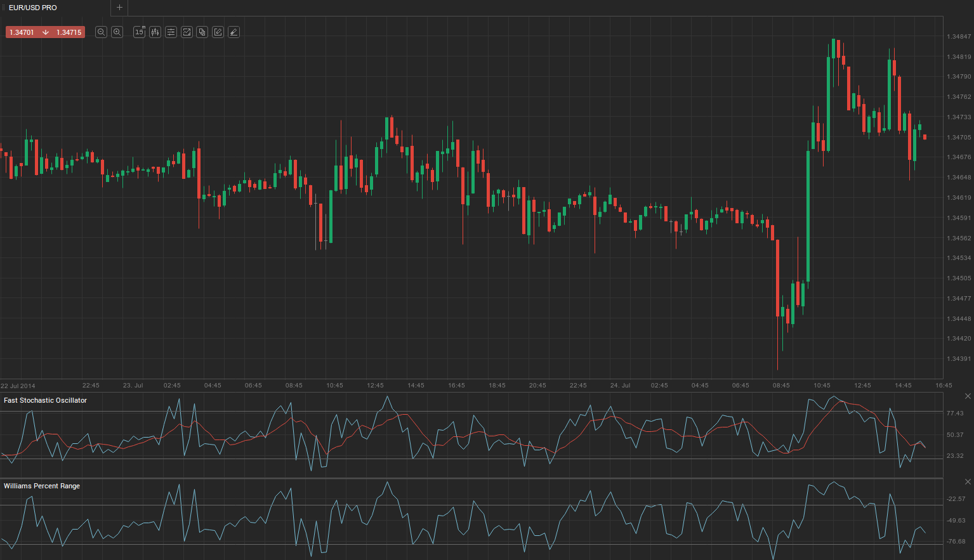Open the indicators settings sliders icon
This screenshot has width=974, height=560.
click(x=171, y=32)
